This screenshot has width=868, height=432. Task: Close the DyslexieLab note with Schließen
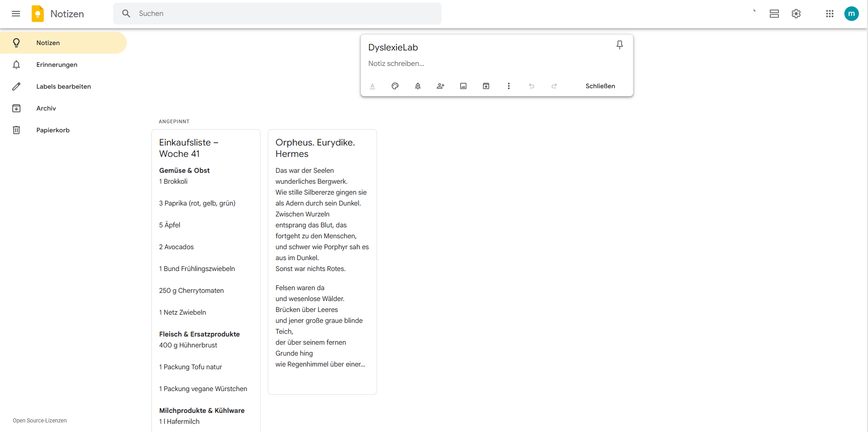tap(600, 86)
